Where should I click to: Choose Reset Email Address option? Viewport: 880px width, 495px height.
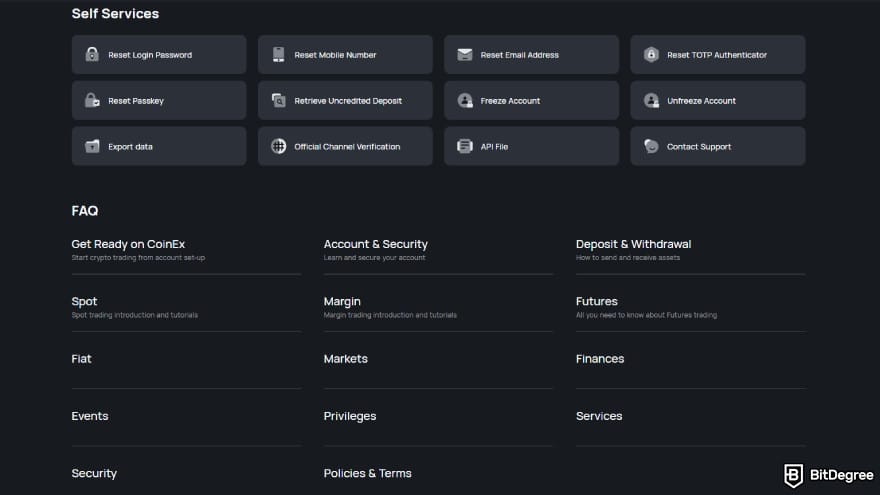tap(531, 54)
